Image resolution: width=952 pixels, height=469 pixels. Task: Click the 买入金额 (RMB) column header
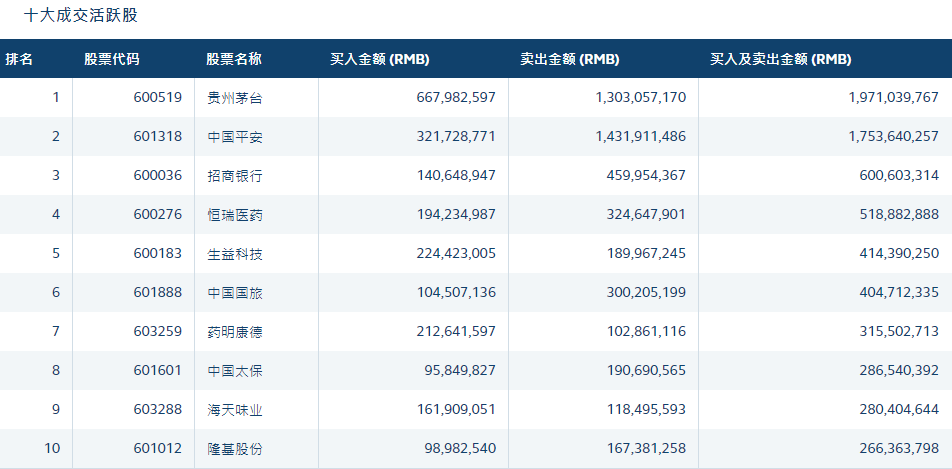point(379,59)
